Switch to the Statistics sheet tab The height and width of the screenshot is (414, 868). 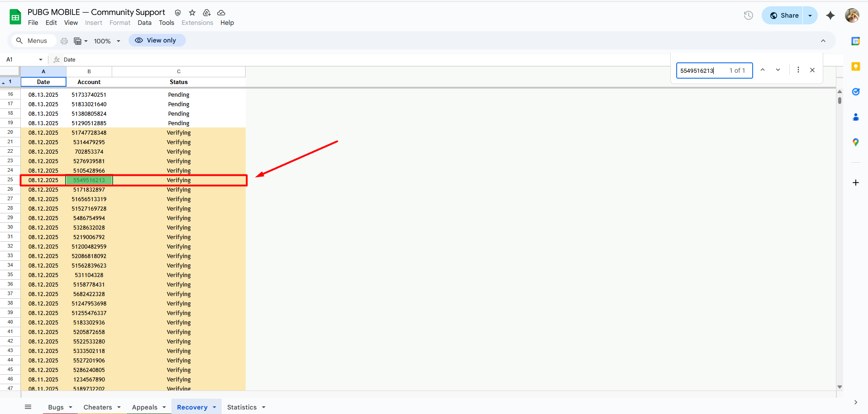[x=242, y=407]
